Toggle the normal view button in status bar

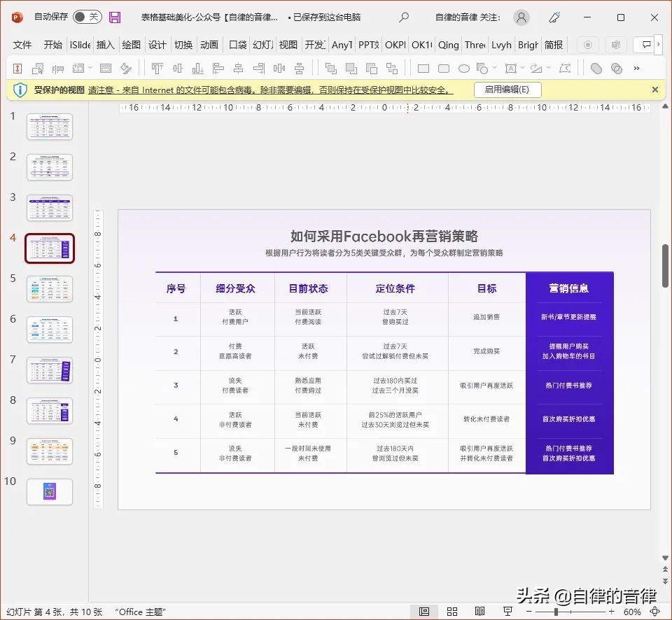(423, 612)
